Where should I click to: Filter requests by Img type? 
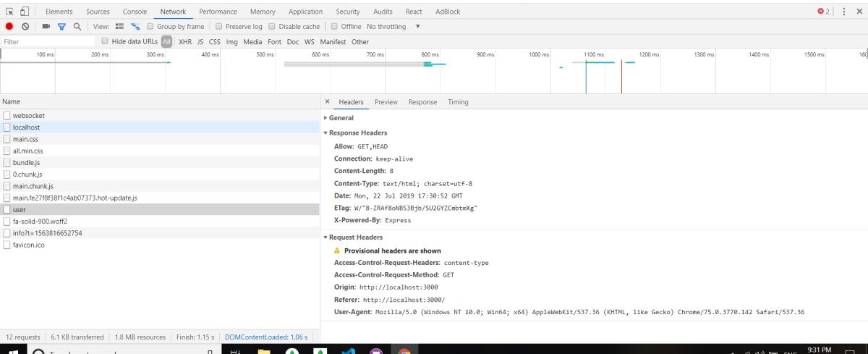[x=231, y=42]
